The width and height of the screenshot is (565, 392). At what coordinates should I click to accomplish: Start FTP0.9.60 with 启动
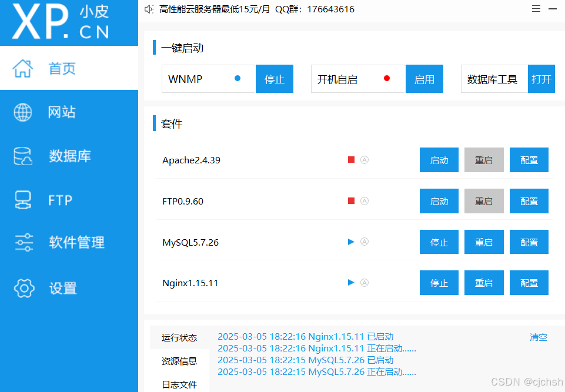[x=439, y=201]
